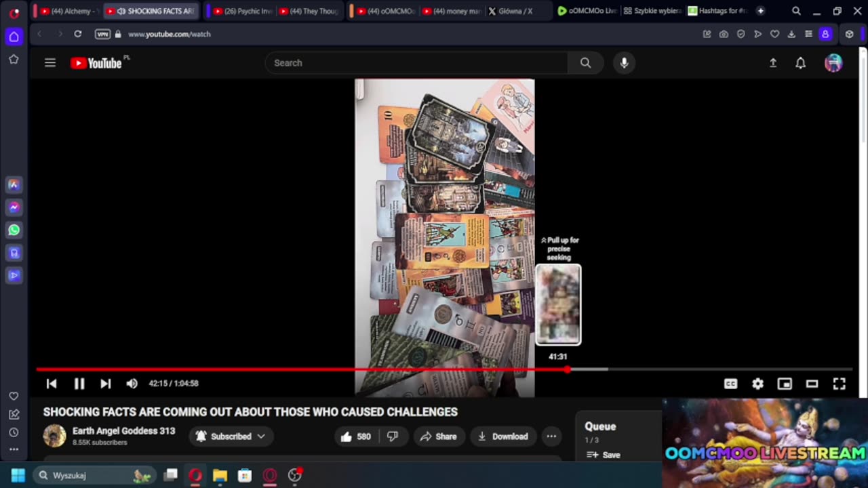
Task: Save the queue as playlist
Action: tap(604, 455)
